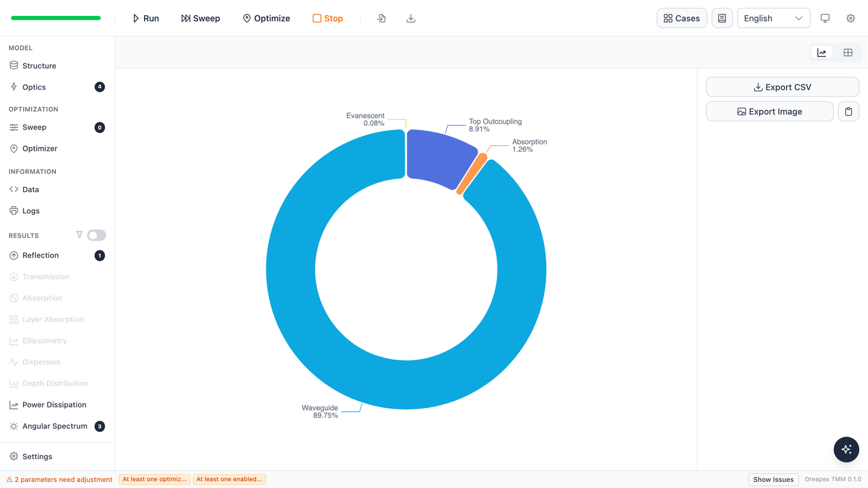
Task: Click the monitor display icon
Action: pyautogui.click(x=825, y=18)
